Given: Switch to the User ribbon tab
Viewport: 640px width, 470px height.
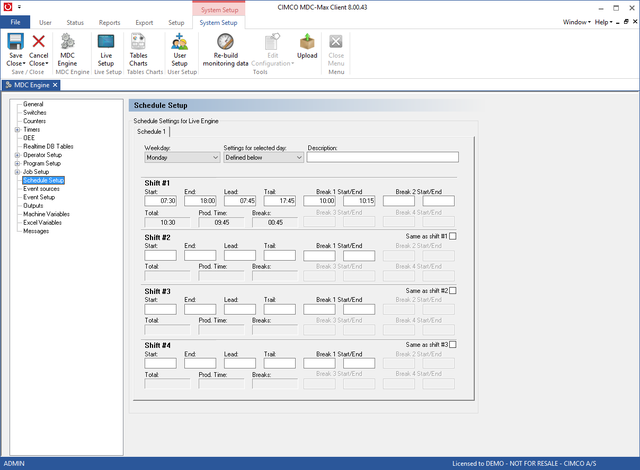Looking at the screenshot, I should (x=45, y=23).
